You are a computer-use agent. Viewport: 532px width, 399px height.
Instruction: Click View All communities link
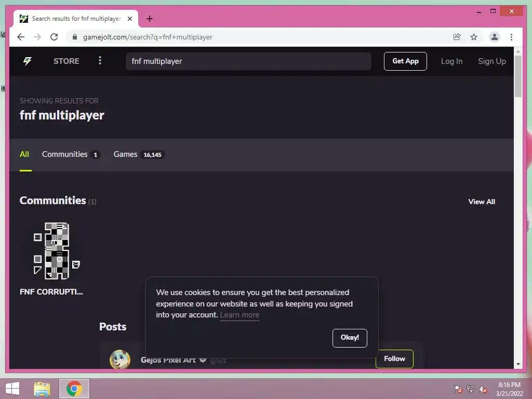(x=482, y=202)
